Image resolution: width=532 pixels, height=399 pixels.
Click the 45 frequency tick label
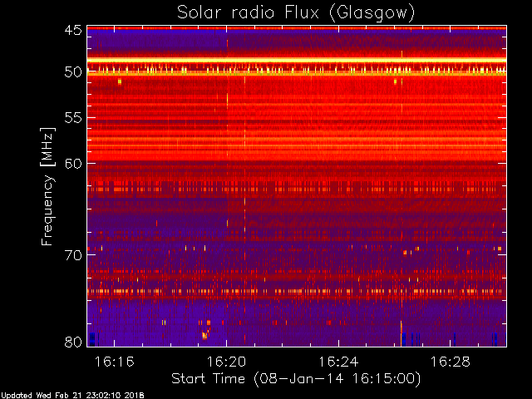(x=73, y=30)
